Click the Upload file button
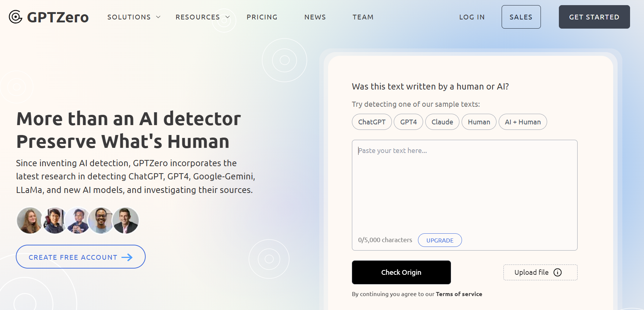Image resolution: width=644 pixels, height=310 pixels. (541, 272)
